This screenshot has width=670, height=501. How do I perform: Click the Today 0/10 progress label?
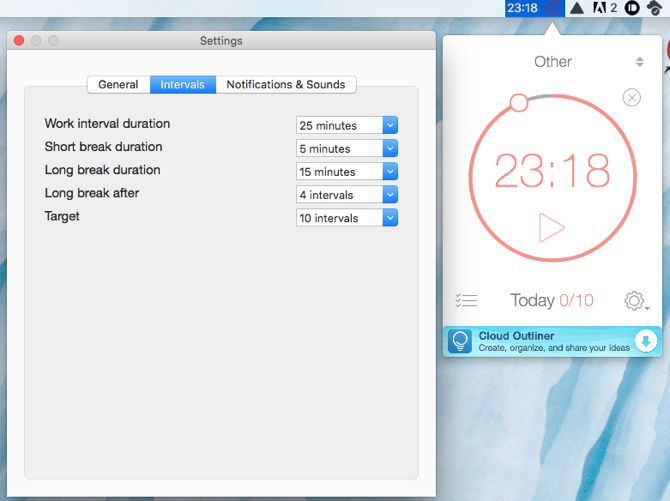[x=551, y=300]
